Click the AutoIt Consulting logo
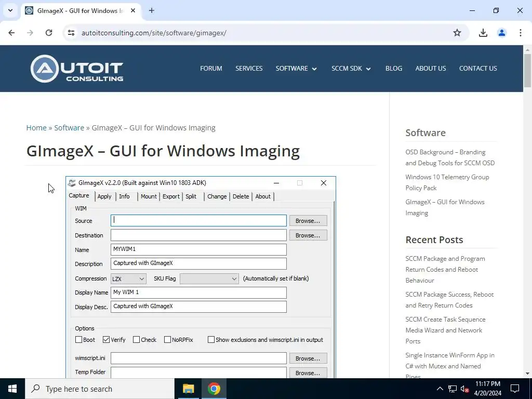 click(77, 69)
